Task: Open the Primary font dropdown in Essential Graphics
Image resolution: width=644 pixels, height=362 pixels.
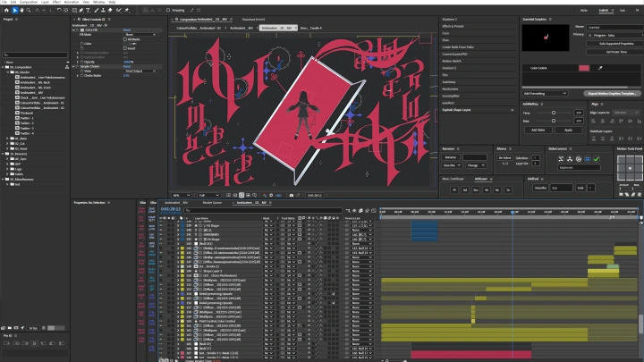Action: 614,35
